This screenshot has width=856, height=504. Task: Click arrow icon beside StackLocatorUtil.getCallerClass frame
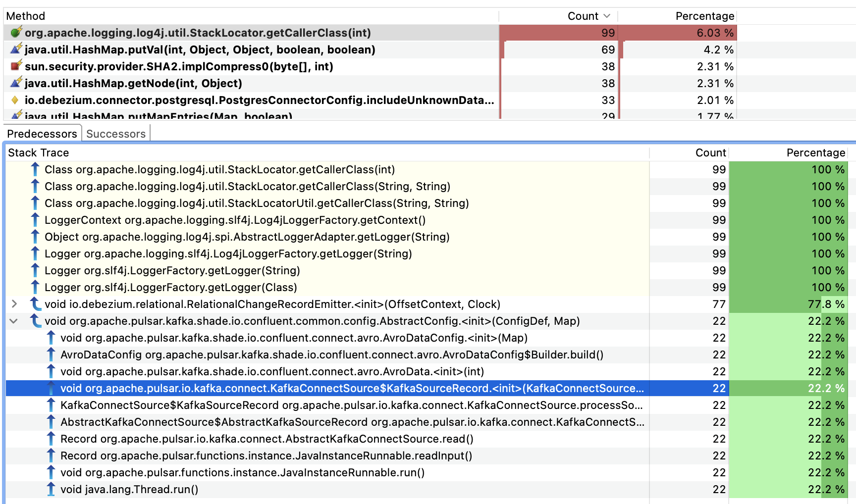pos(35,203)
